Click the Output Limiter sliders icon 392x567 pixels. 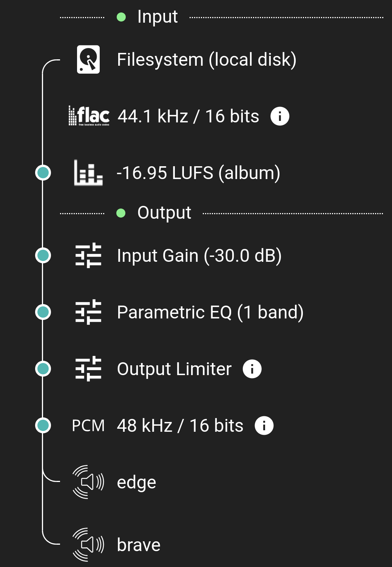(88, 369)
